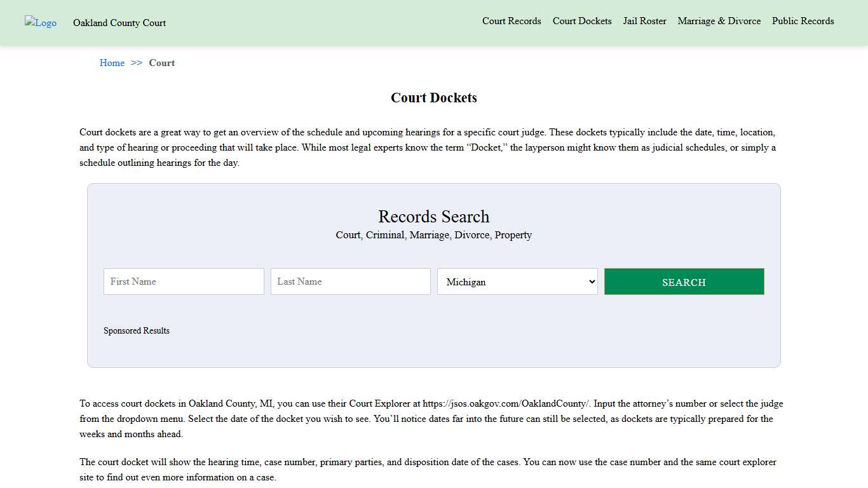The width and height of the screenshot is (868, 488).
Task: Go to Court Records in navigation
Action: (x=512, y=21)
